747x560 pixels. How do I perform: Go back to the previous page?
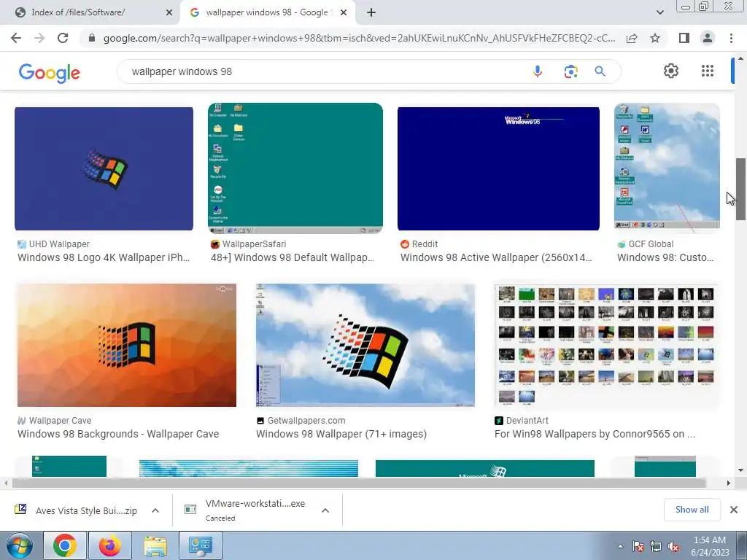click(16, 38)
